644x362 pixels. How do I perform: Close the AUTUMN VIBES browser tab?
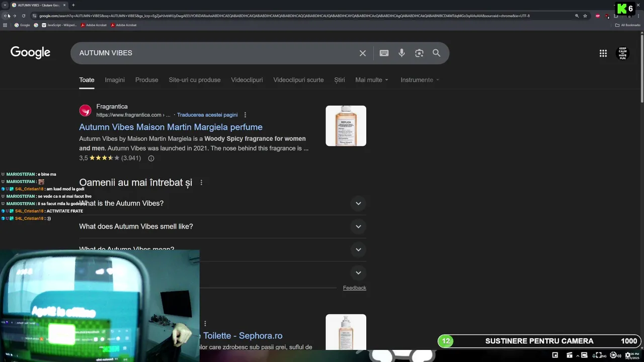tap(64, 5)
